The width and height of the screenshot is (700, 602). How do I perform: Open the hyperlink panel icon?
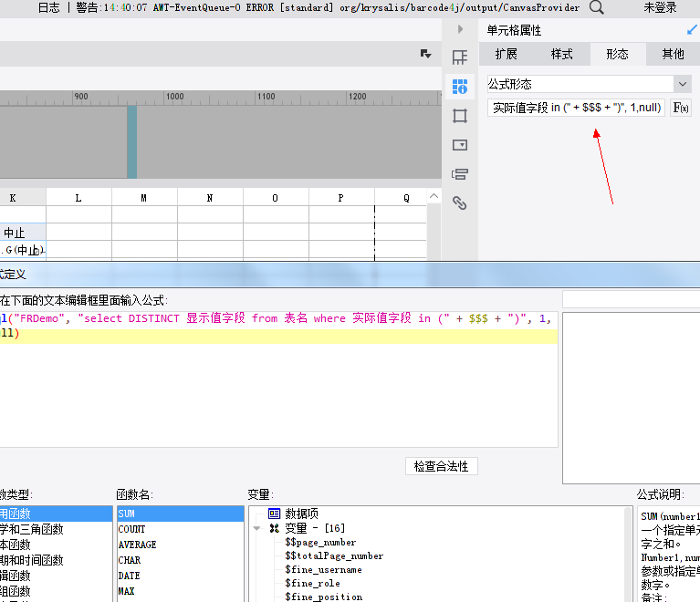(x=459, y=203)
